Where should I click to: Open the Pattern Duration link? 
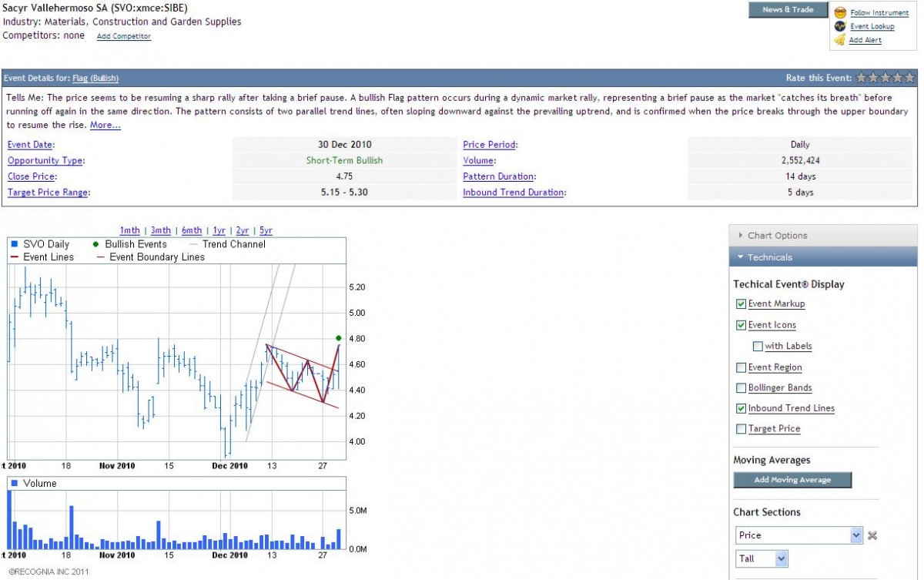pos(498,176)
